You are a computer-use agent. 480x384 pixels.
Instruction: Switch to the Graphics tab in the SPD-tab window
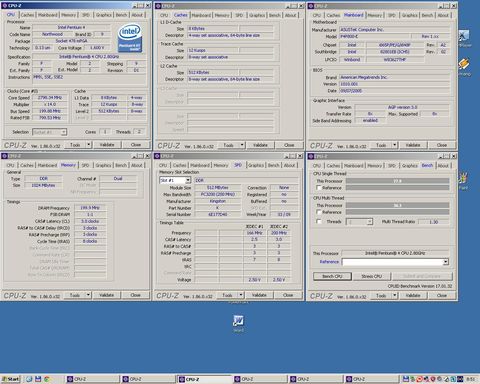pos(256,165)
